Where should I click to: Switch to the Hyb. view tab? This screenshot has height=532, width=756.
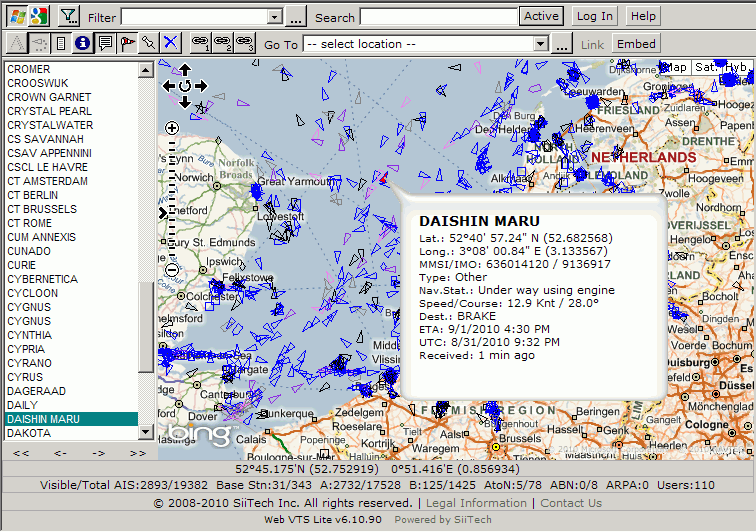click(736, 68)
